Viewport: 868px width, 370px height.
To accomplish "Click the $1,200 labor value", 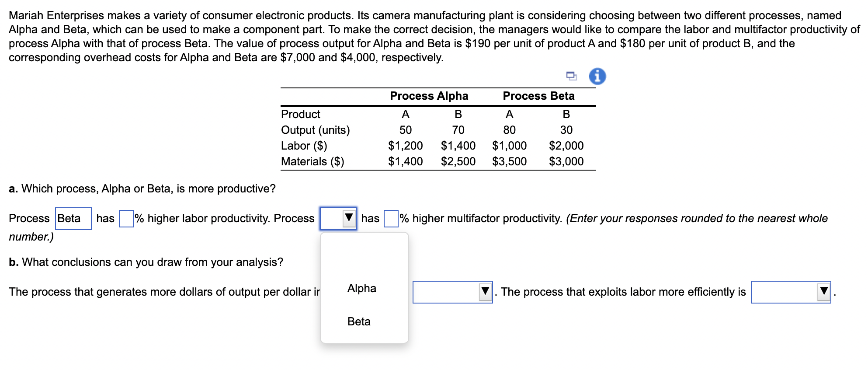I will click(405, 146).
